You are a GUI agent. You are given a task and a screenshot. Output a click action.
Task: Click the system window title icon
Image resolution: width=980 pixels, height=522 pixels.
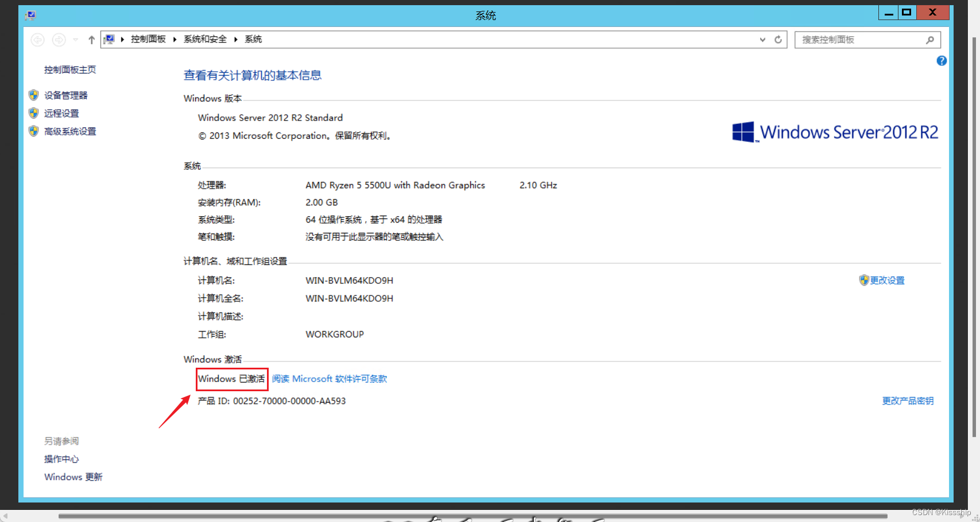30,15
